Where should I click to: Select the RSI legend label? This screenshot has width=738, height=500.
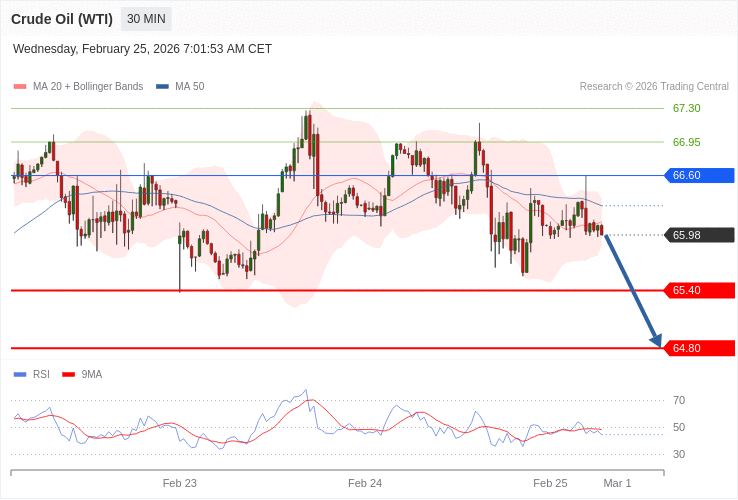41,375
